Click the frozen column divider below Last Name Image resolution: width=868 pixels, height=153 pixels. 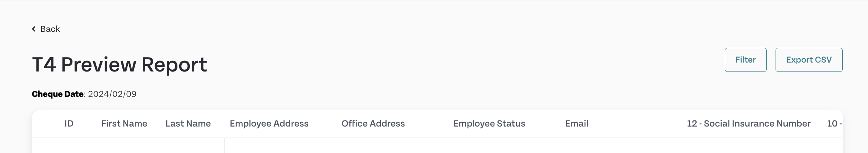tap(224, 145)
